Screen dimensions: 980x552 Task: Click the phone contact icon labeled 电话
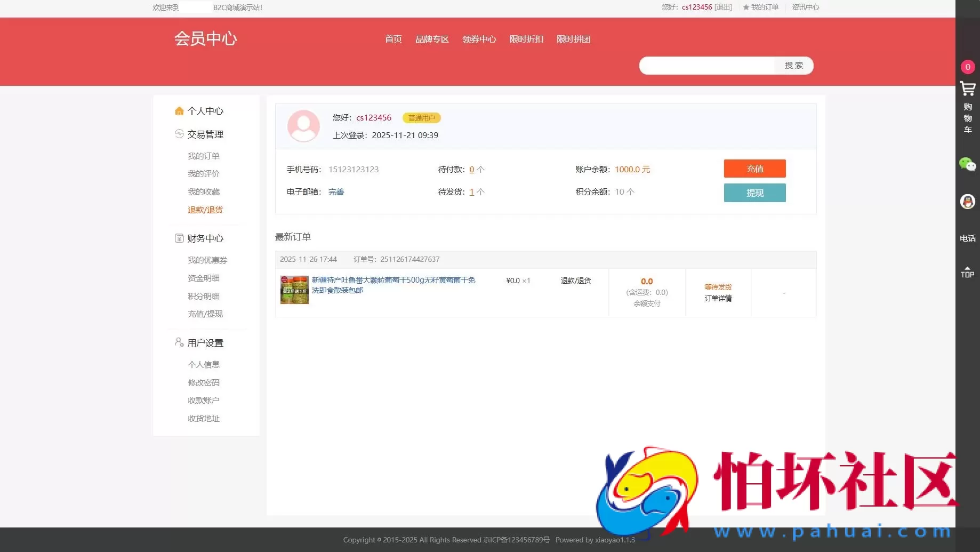[x=967, y=238]
